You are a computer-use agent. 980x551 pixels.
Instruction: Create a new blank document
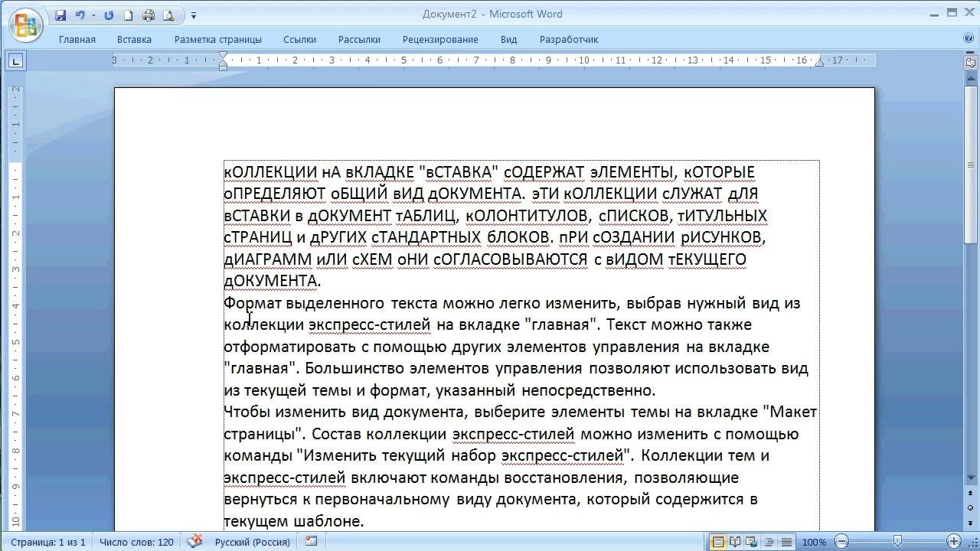coord(129,15)
